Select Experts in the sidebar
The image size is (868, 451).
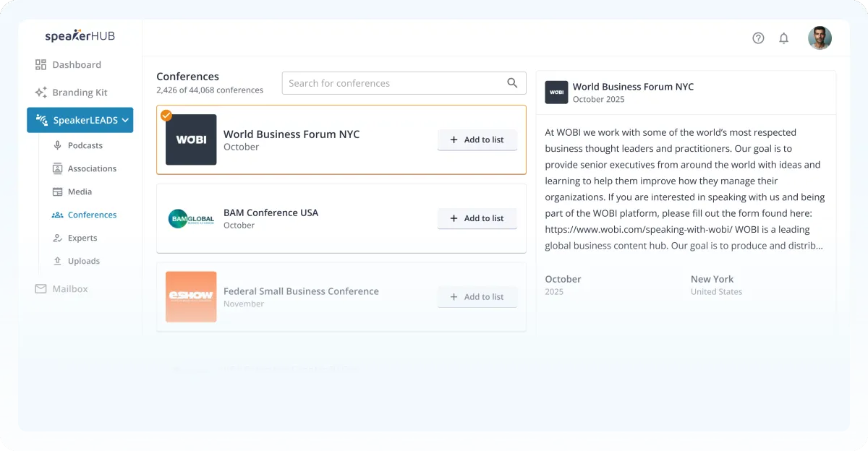coord(82,238)
